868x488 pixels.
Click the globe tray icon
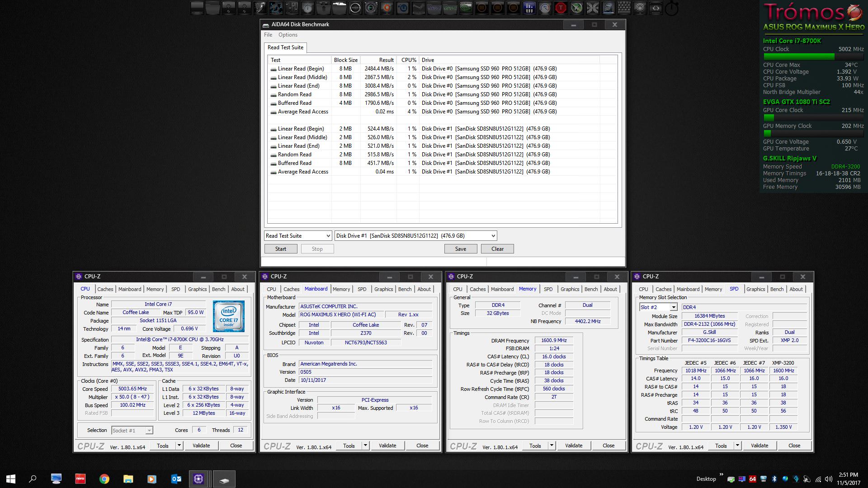click(785, 479)
